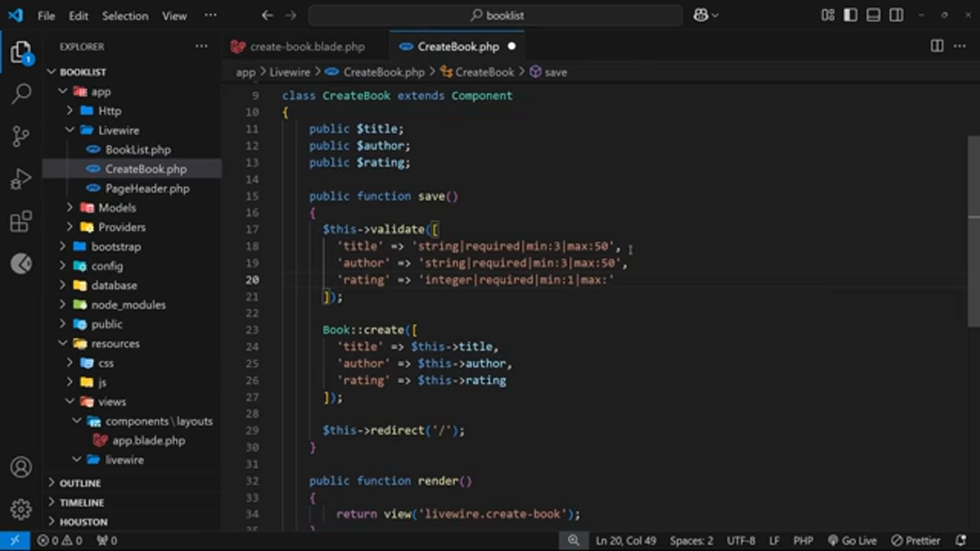Expand the node_modules folder
980x551 pixels.
(128, 305)
